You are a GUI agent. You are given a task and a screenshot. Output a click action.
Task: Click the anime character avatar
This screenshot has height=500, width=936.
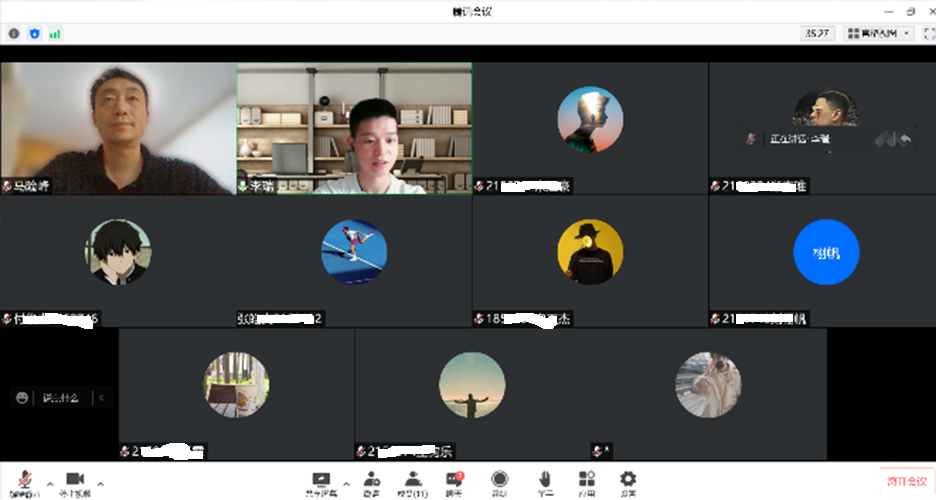pos(118,252)
